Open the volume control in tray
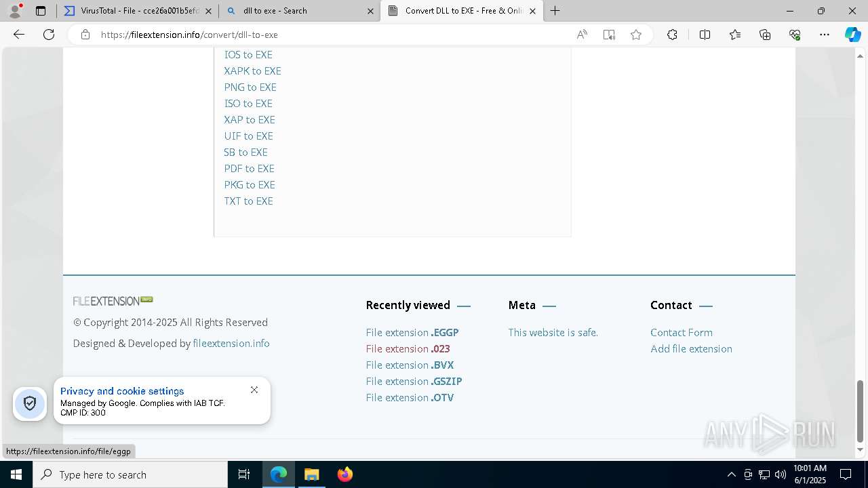Viewport: 868px width, 488px height. coord(781,474)
